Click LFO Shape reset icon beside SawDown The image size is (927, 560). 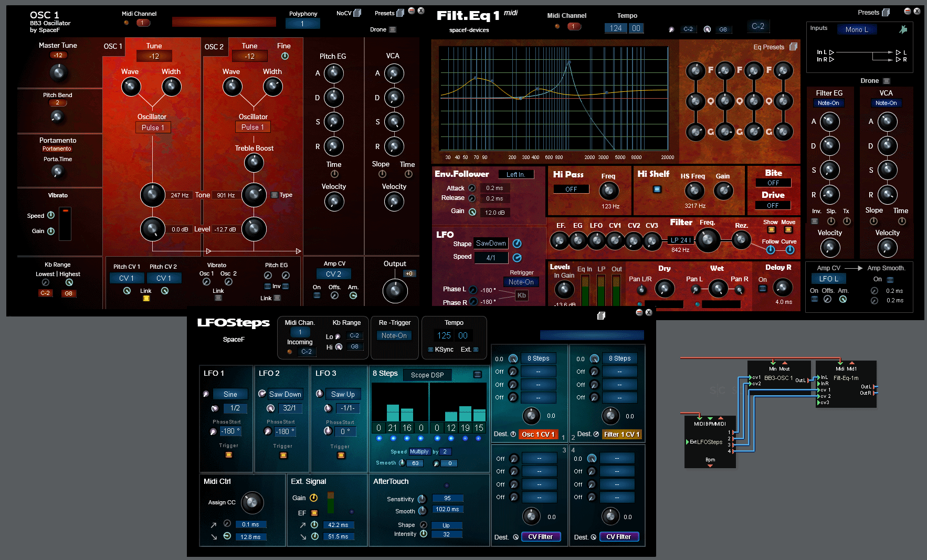click(517, 244)
